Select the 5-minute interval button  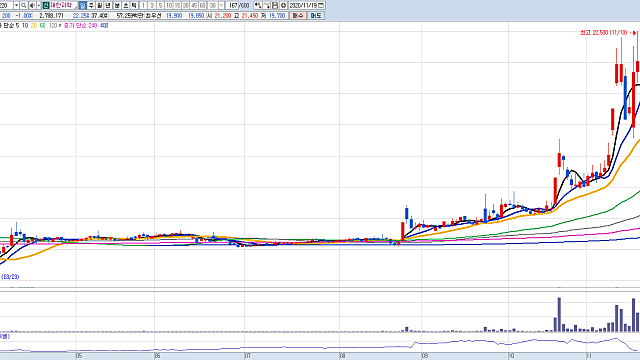[160, 5]
